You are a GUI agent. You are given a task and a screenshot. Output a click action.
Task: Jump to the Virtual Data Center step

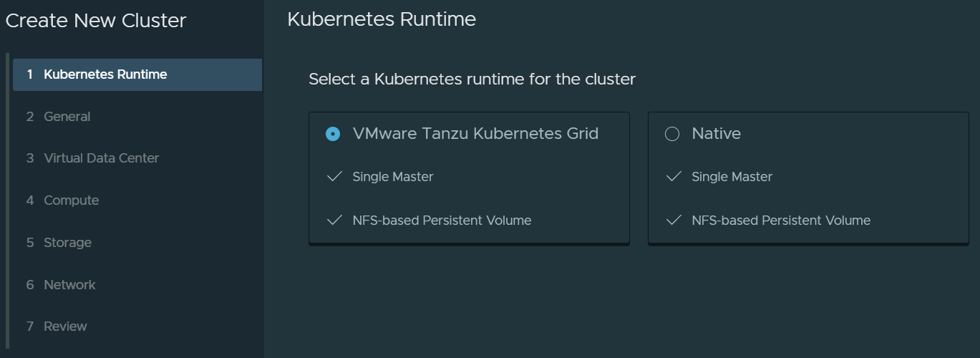101,158
